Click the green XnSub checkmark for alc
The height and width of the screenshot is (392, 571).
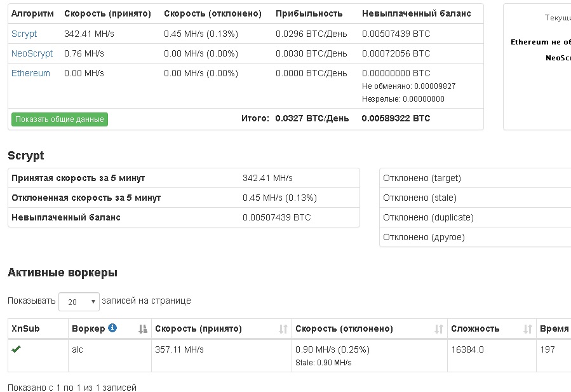point(17,349)
